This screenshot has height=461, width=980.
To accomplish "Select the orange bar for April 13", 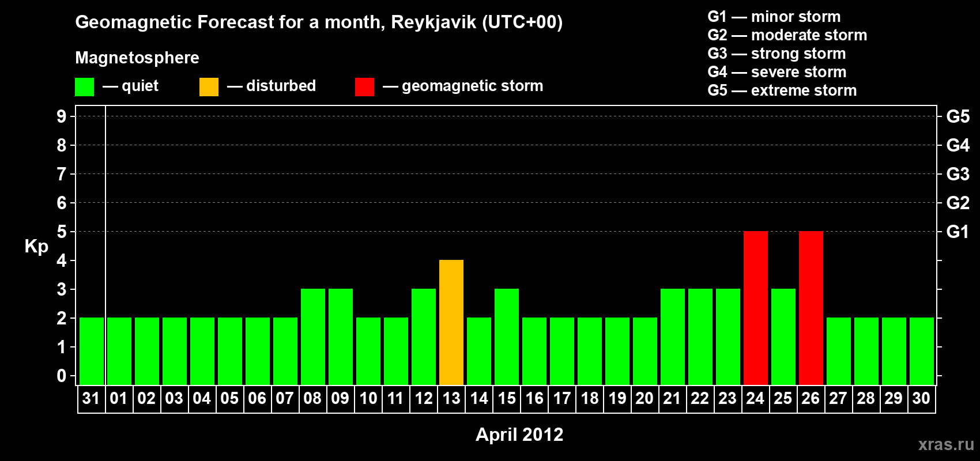I will coord(451,322).
